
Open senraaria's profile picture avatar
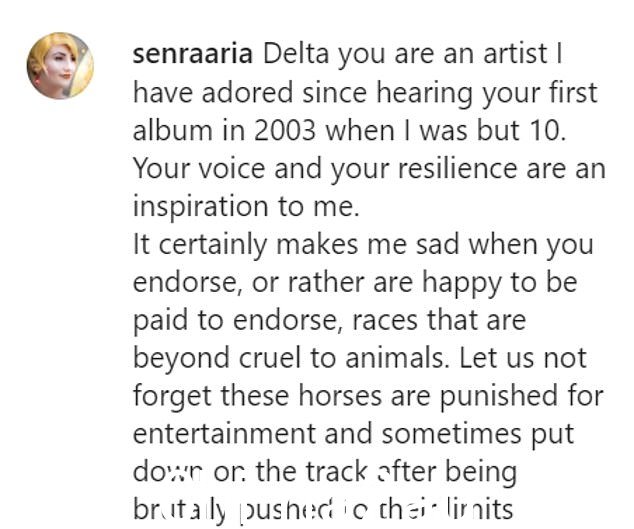coord(60,66)
